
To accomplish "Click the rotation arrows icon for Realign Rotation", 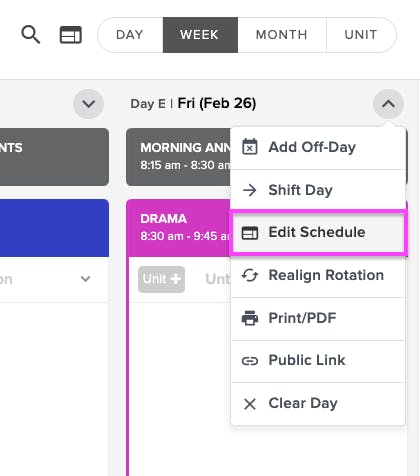I will tap(250, 275).
